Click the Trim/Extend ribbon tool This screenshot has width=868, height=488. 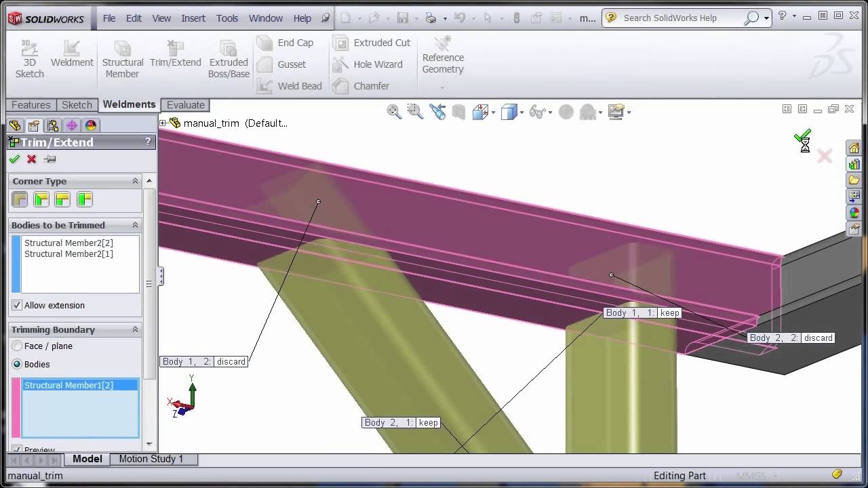click(x=176, y=54)
